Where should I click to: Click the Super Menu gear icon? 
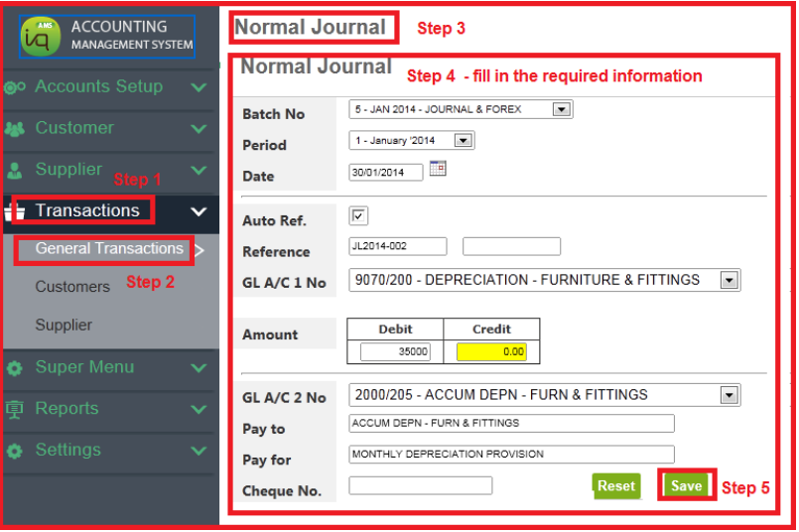coord(15,368)
